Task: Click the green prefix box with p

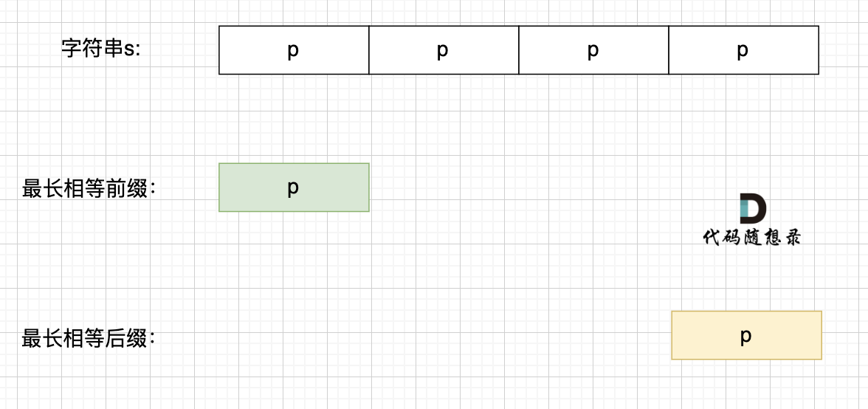Action: (x=294, y=187)
